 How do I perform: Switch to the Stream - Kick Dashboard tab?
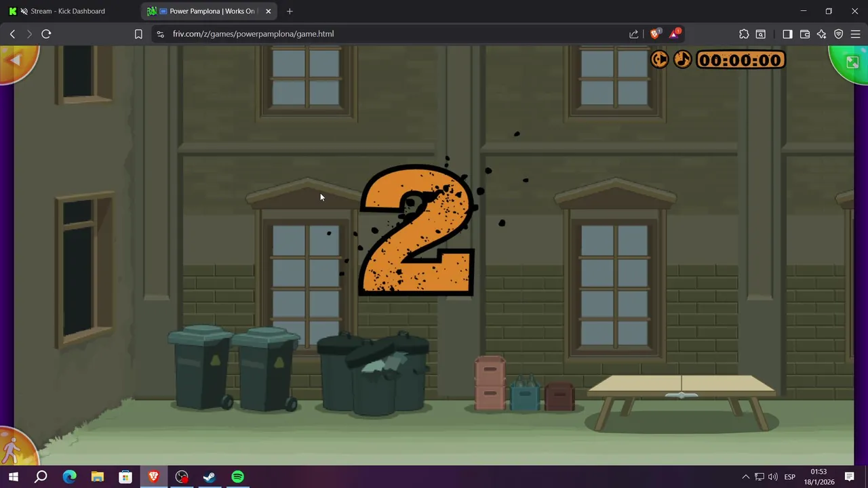(x=68, y=11)
